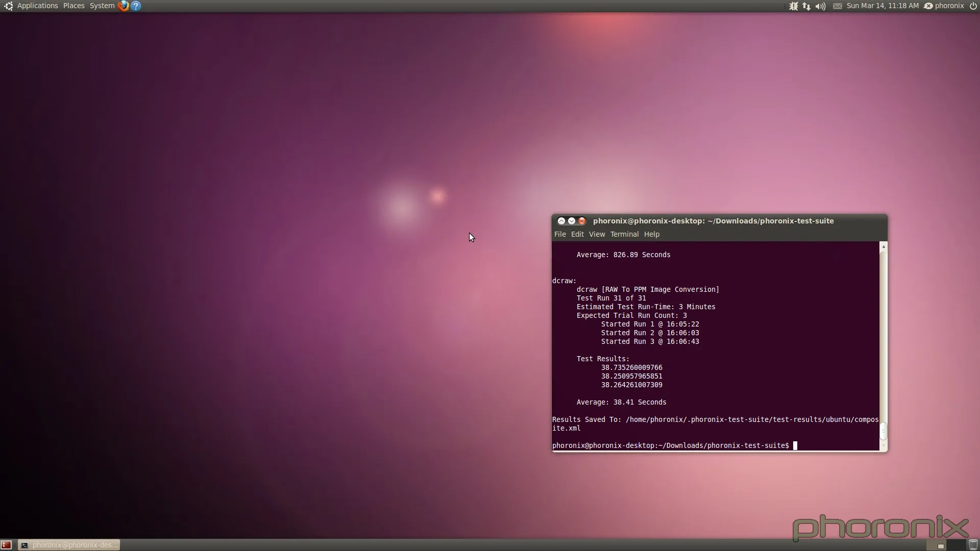Click the 'dcraw:' heading line

(x=564, y=281)
